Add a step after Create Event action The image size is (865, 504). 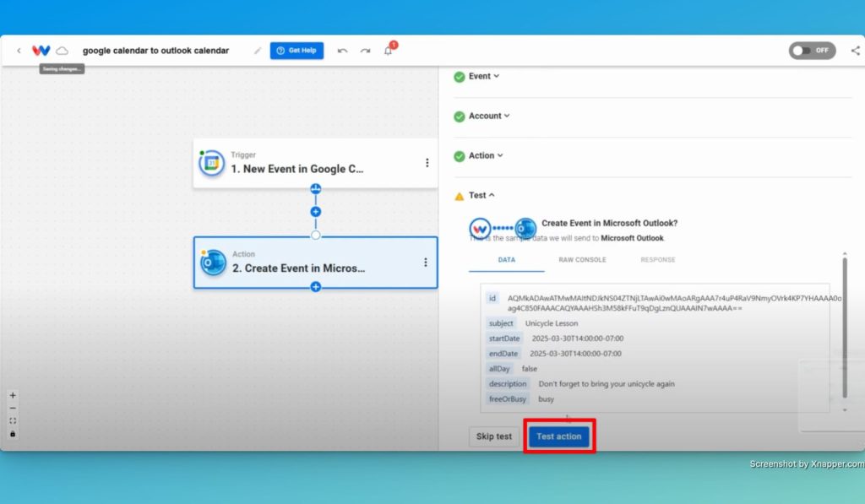click(316, 287)
